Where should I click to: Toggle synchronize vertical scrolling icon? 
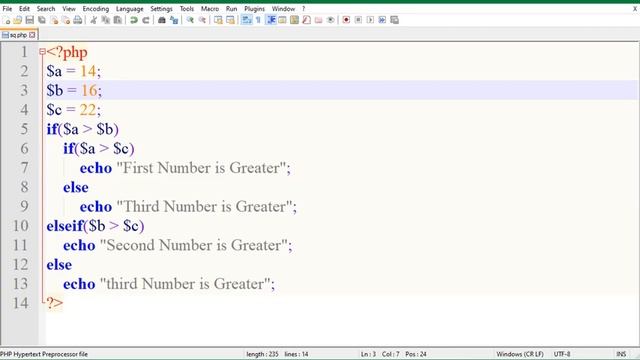click(x=218, y=20)
